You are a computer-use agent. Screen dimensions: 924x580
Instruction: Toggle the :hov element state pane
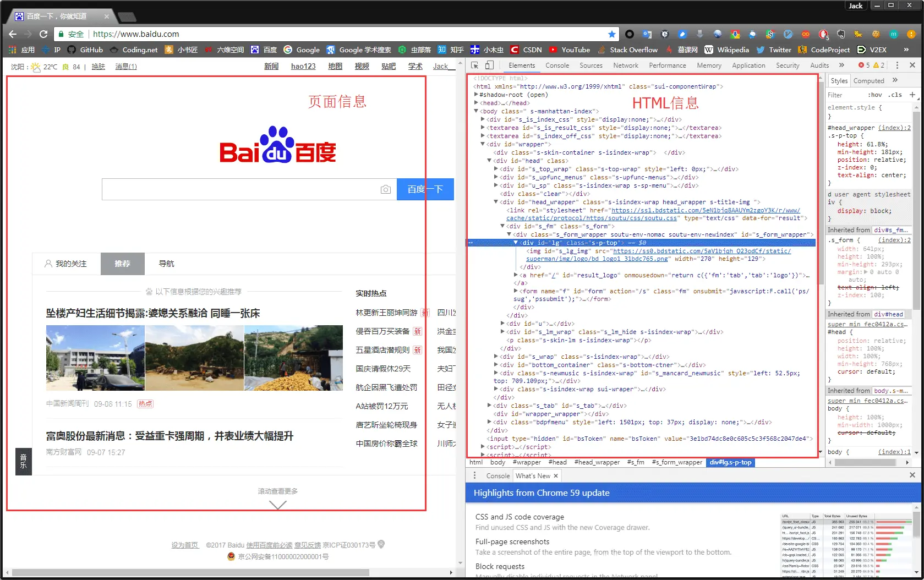click(875, 95)
